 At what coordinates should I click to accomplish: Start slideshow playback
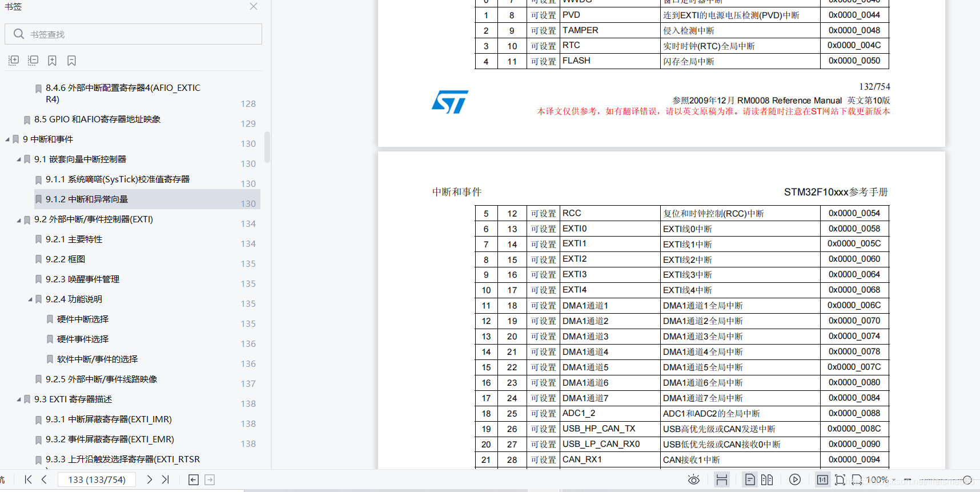795,479
